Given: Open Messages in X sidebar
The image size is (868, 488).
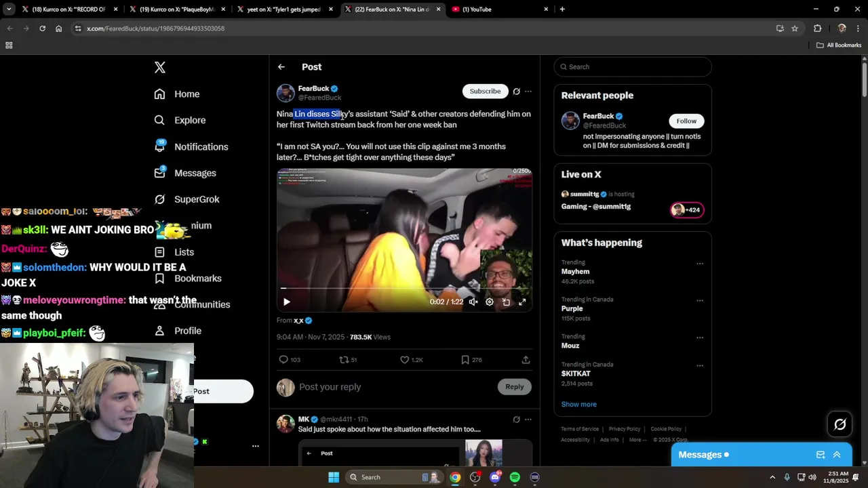Looking at the screenshot, I should [x=185, y=173].
